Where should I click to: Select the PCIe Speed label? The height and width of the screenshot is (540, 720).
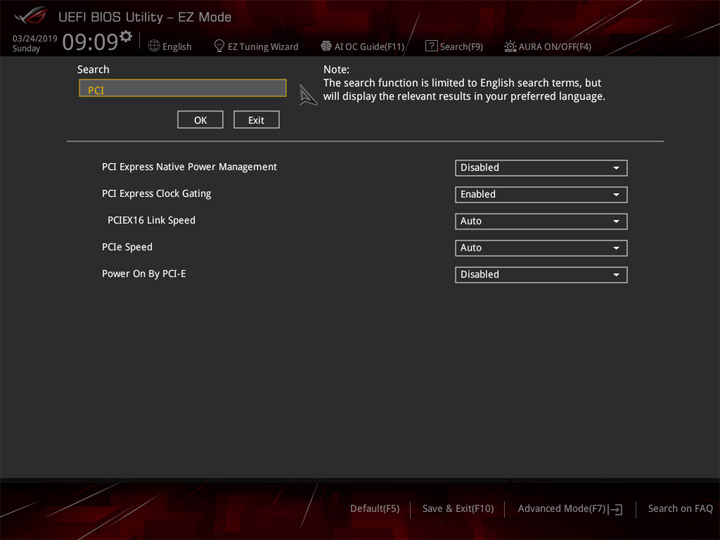coord(127,247)
